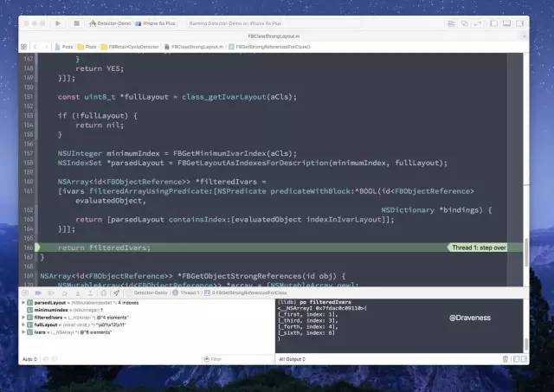
Task: Toggle the Debug area panel
Action: 506,23
